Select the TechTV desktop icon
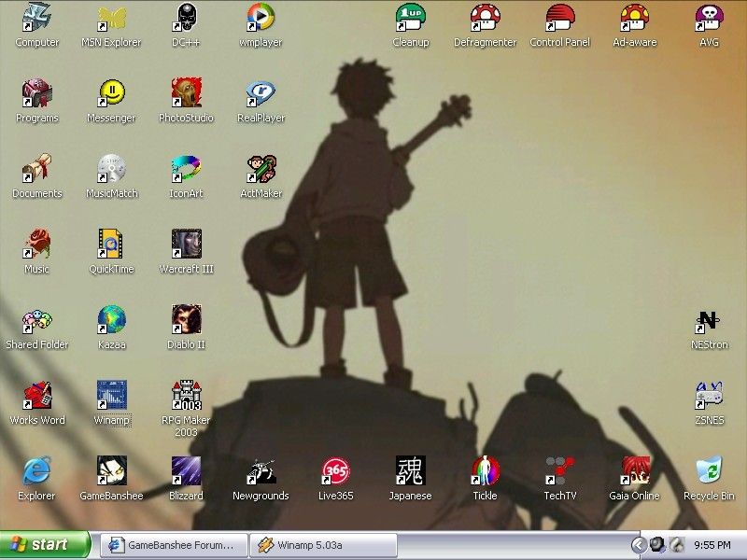The width and height of the screenshot is (747, 560). click(559, 470)
